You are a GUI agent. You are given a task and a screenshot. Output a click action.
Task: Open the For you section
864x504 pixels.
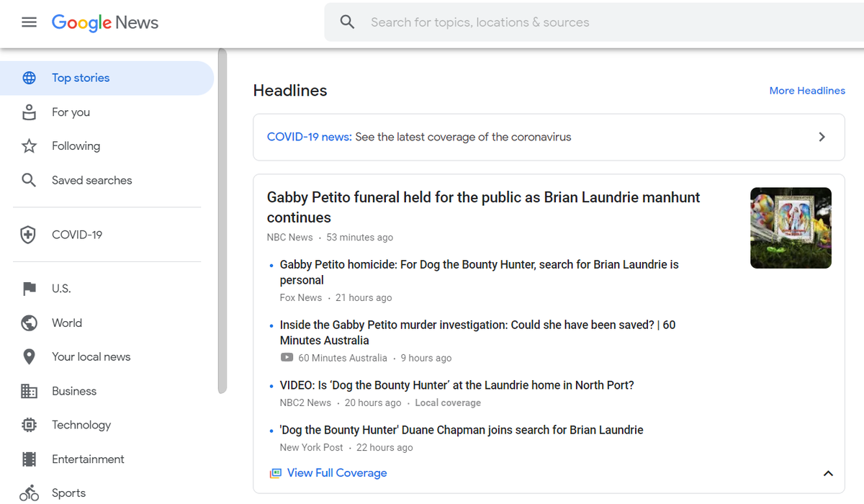[x=107, y=112]
